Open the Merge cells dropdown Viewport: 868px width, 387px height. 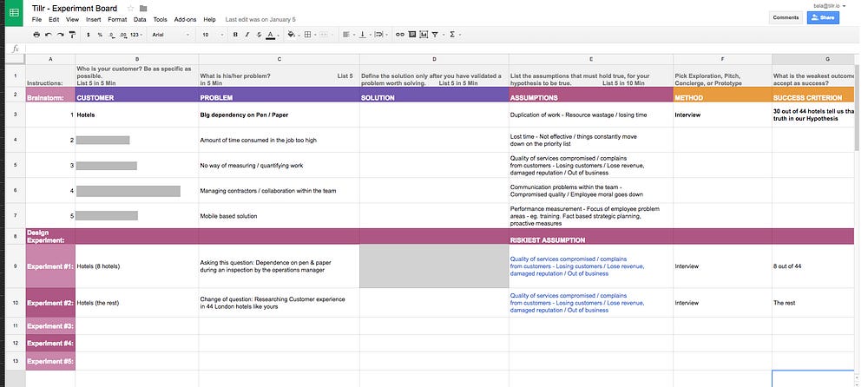click(x=325, y=35)
